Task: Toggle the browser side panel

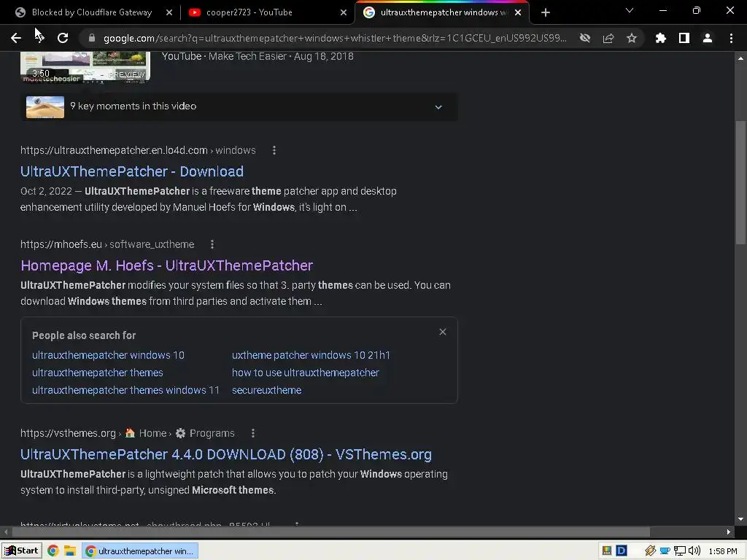Action: (684, 38)
